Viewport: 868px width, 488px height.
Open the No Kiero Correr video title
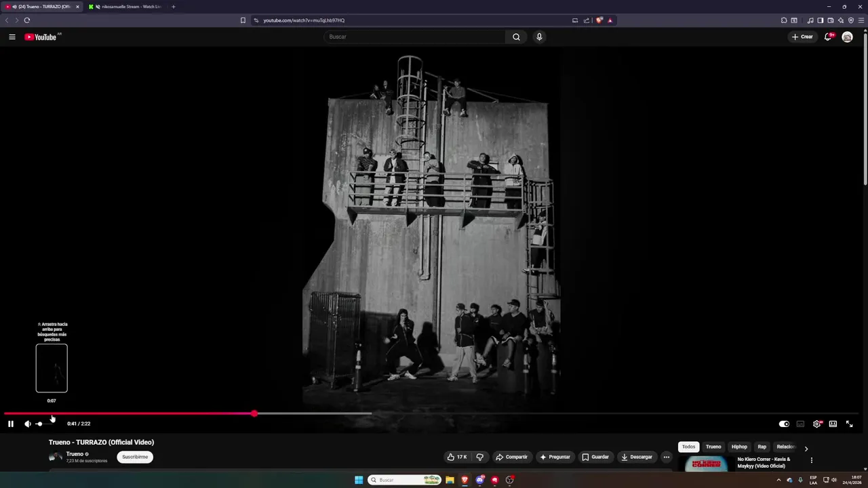764,462
